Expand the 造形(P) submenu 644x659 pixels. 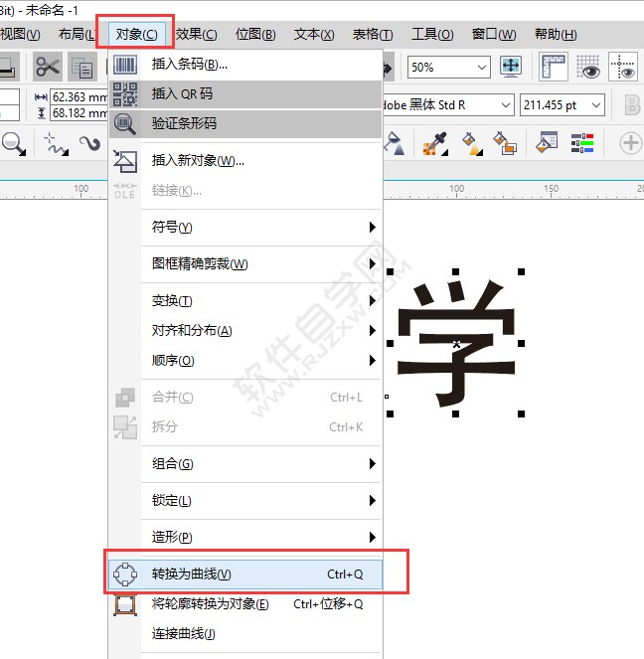(x=245, y=538)
